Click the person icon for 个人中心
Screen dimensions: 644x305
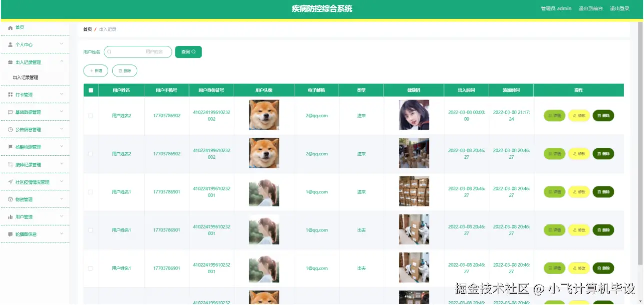click(10, 45)
